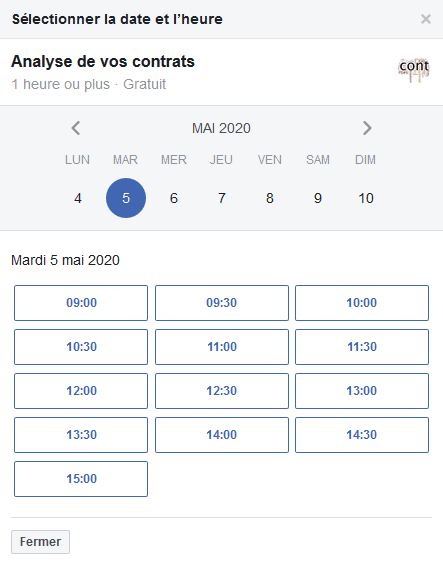Select the 10:30 appointment time
The width and height of the screenshot is (443, 561).
[81, 347]
